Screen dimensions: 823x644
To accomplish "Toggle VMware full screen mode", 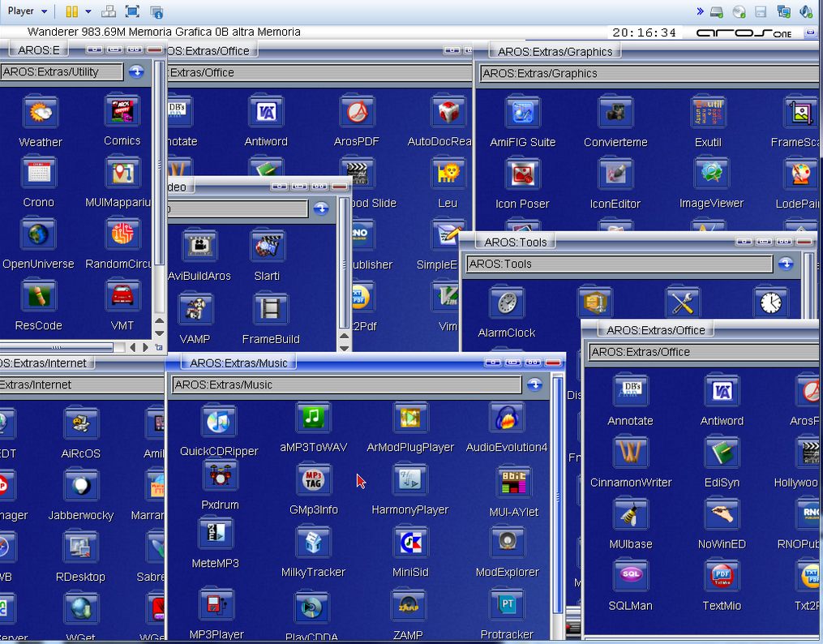I will click(132, 11).
